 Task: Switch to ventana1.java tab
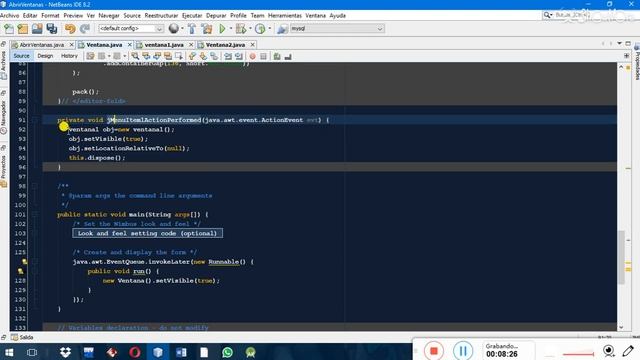[164, 45]
